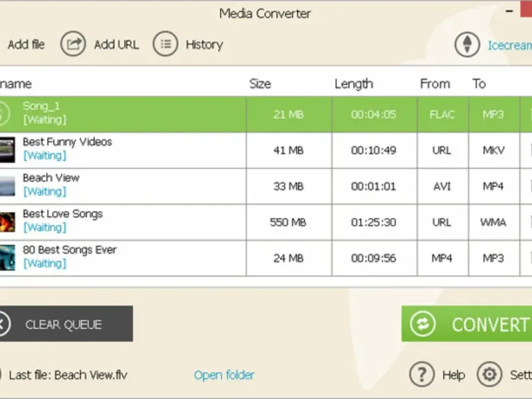Select the Best Love Songs thumbnail
This screenshot has width=532, height=399.
tap(7, 222)
